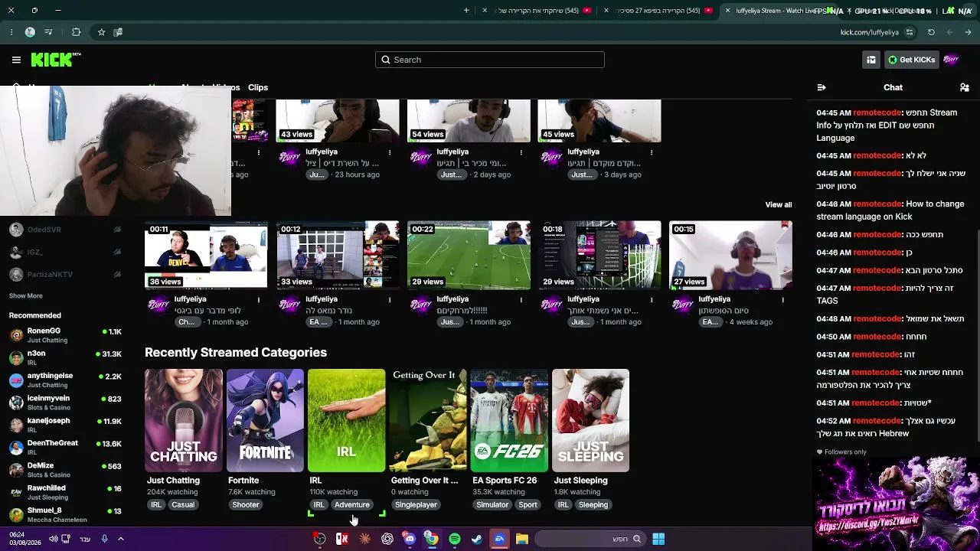
Task: Open File Explorer from the taskbar
Action: pos(522,539)
